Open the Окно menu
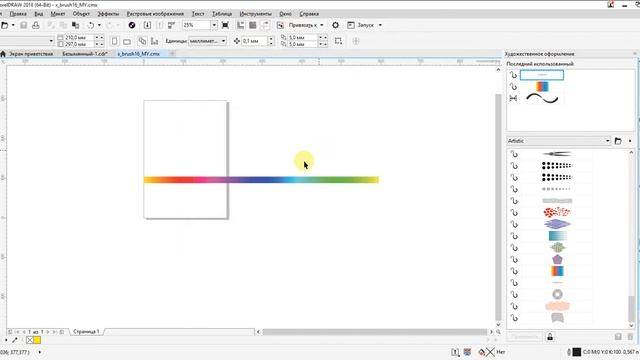The width and height of the screenshot is (640, 360). click(x=285, y=13)
